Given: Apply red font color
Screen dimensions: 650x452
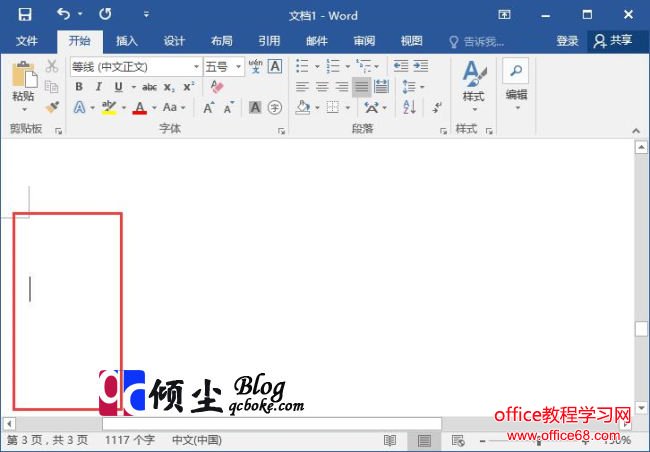Looking at the screenshot, I should point(140,108).
